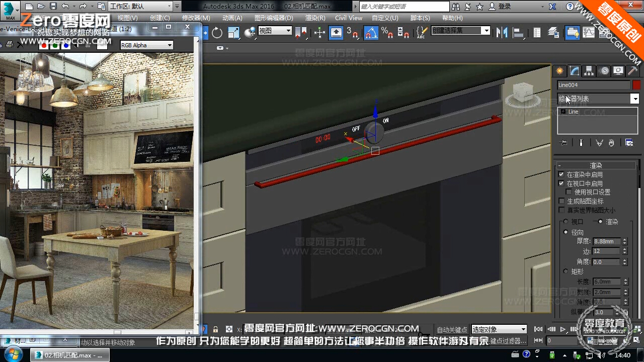Open the 创建(C) menu

coord(160,18)
